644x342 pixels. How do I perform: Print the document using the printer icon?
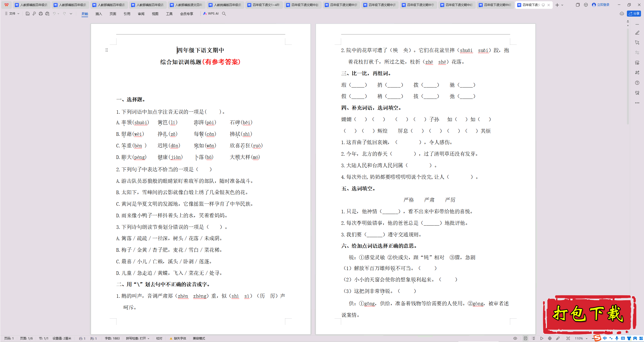coord(41,14)
